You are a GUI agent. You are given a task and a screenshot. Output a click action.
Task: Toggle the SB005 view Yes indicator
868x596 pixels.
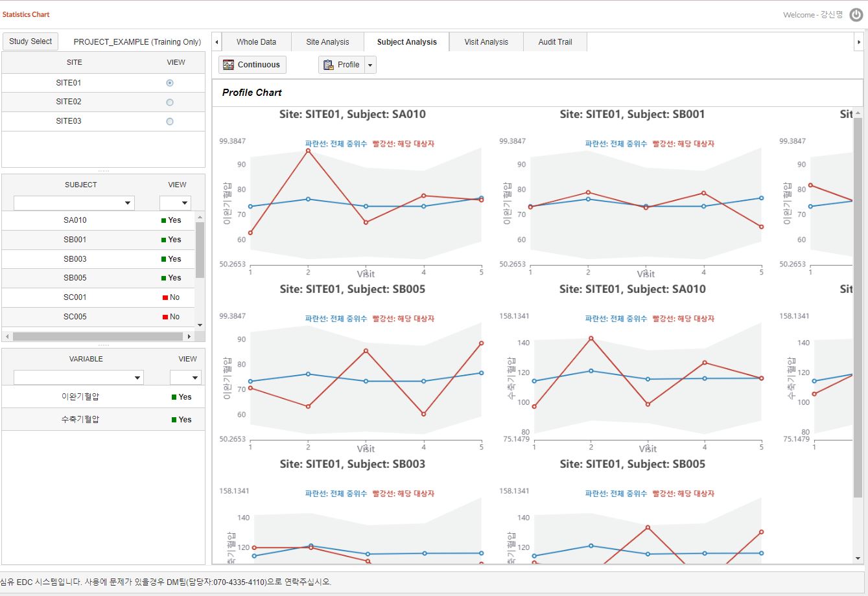171,278
